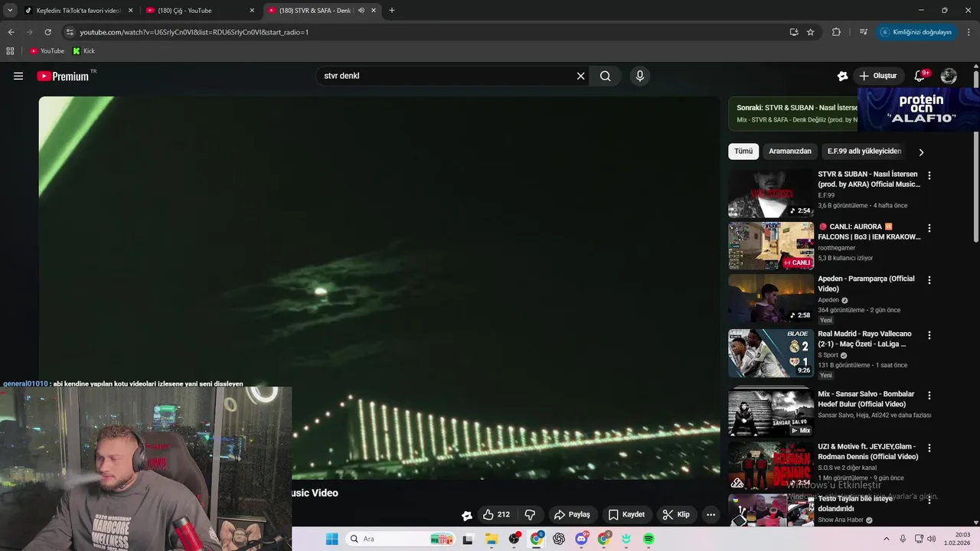Open the S Sport channel name
This screenshot has width=980, height=551.
pos(828,355)
